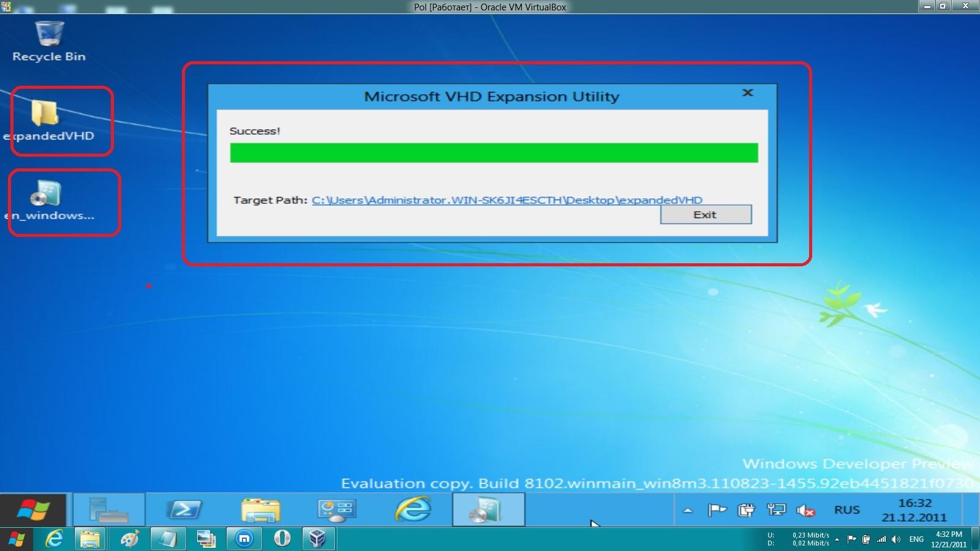Screen dimensions: 980x551
Task: Switch RUS input language in guest tray
Action: (847, 510)
